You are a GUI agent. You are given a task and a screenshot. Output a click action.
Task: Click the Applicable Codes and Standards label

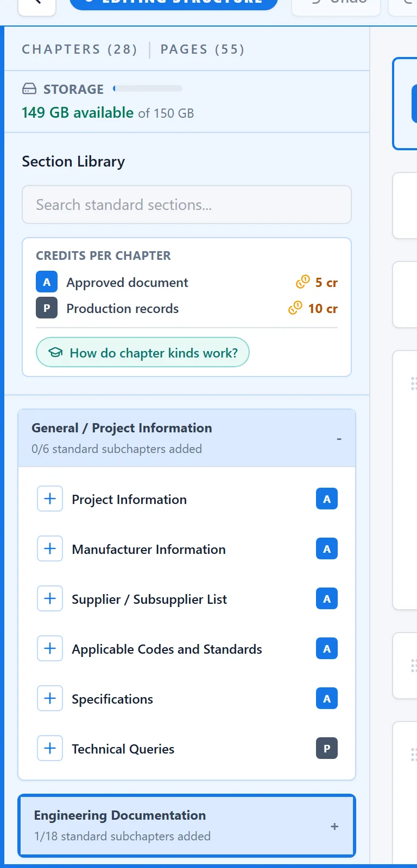point(167,649)
